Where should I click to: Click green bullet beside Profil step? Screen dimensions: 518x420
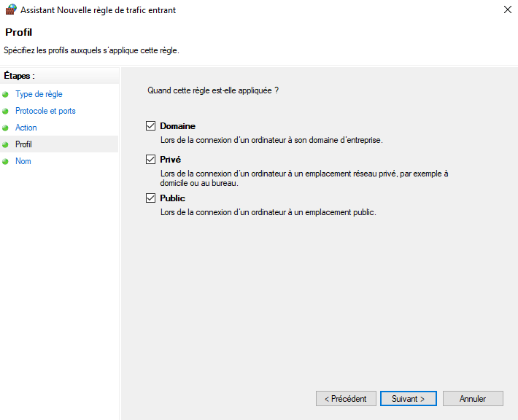[6, 145]
